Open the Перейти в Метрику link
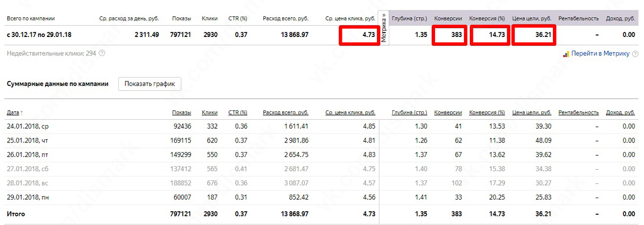The height and width of the screenshot is (225, 644). [601, 53]
